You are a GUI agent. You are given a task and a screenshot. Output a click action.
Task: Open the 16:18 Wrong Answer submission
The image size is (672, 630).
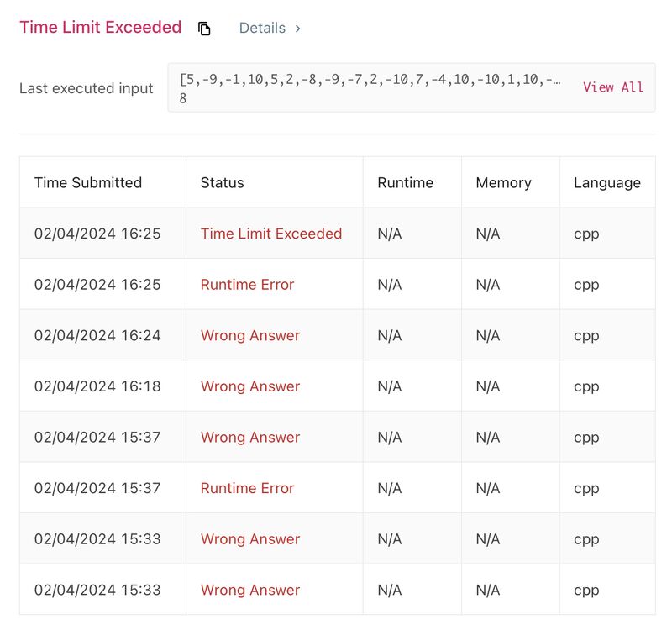pos(249,386)
